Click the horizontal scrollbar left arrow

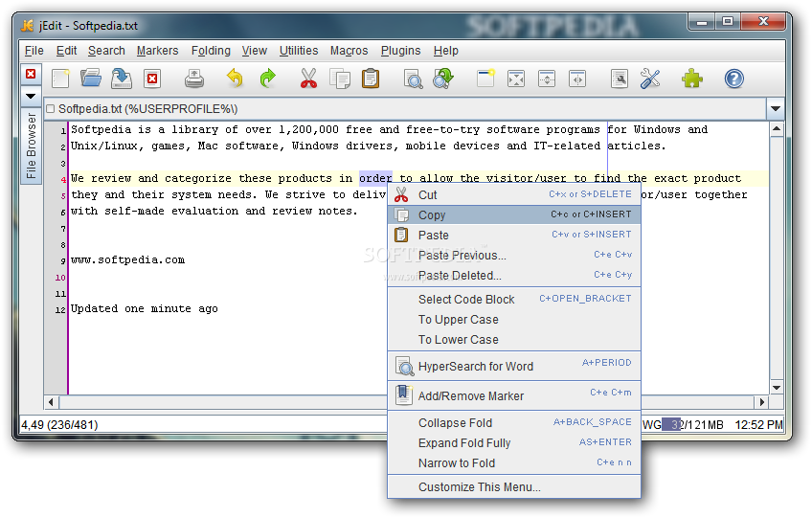tap(51, 402)
